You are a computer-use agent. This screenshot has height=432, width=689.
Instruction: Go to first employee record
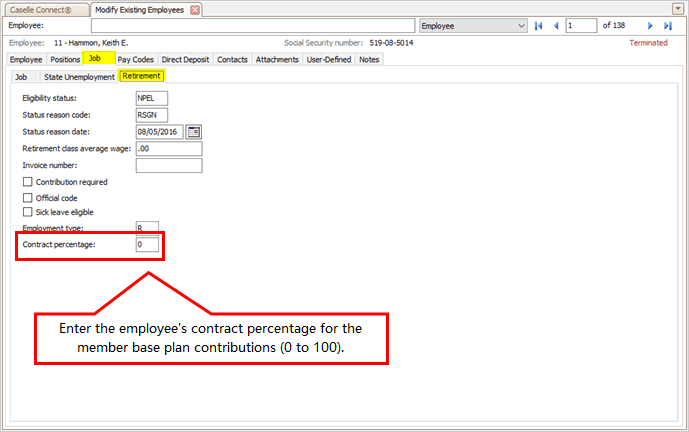coord(539,25)
